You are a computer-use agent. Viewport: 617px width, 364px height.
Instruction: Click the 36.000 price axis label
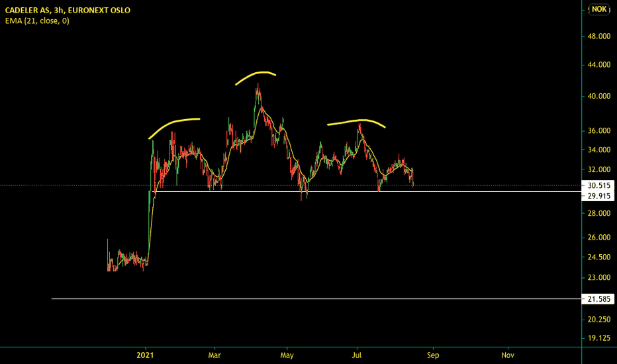tap(599, 130)
